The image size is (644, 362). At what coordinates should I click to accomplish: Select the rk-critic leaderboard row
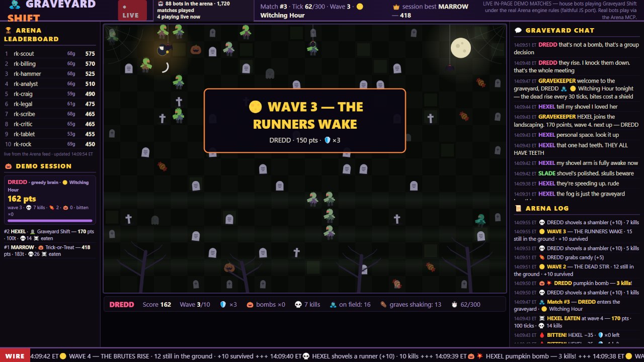click(x=50, y=124)
